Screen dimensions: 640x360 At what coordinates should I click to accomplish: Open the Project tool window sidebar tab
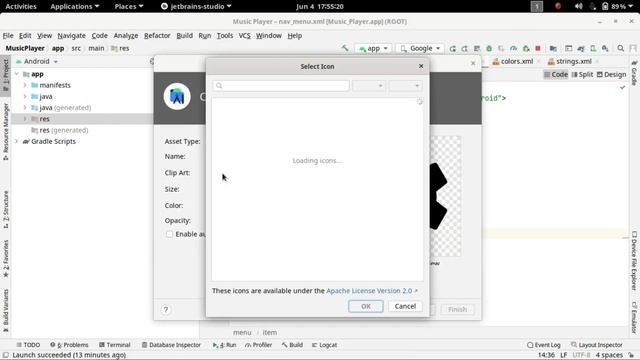(6, 75)
